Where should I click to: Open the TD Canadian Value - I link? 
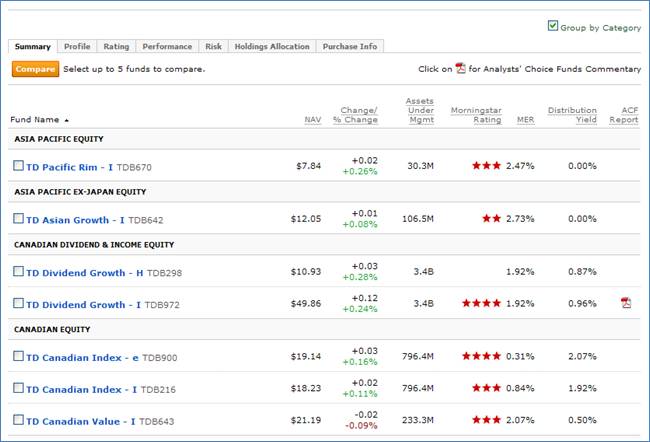80,421
